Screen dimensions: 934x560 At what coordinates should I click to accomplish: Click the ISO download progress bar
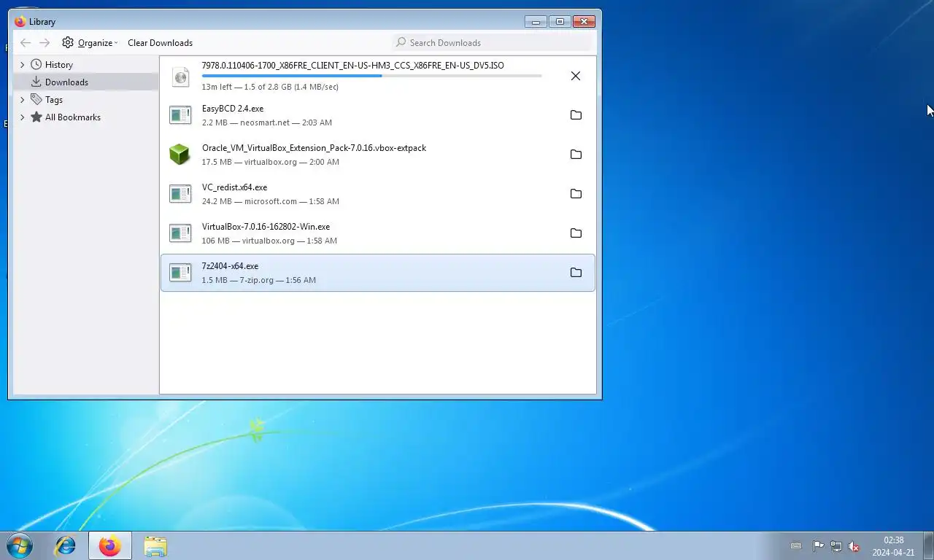point(372,76)
